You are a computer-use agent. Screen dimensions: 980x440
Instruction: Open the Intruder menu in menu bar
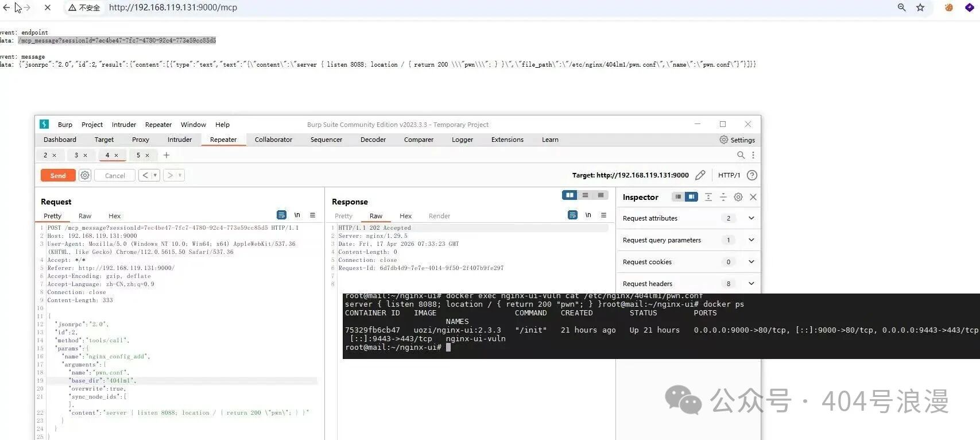124,125
